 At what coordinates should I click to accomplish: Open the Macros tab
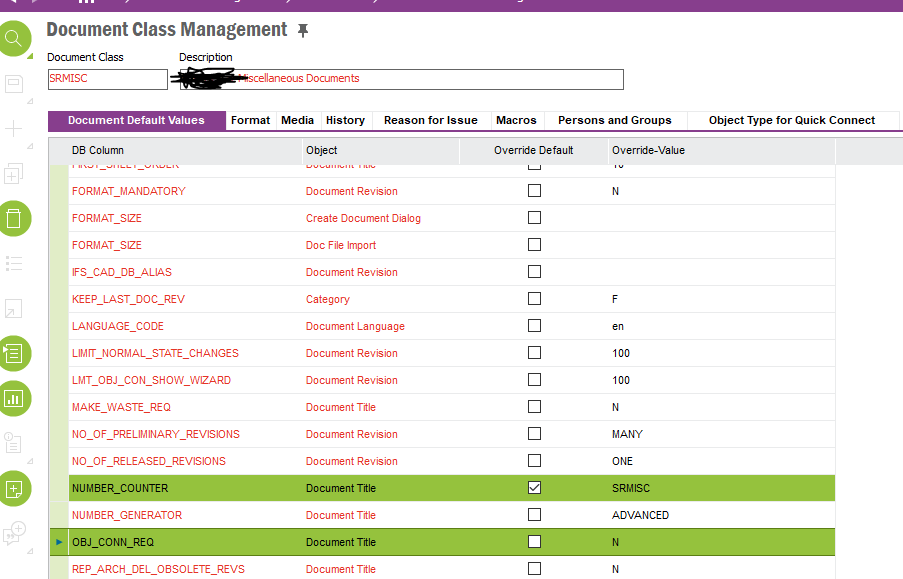[x=517, y=120]
